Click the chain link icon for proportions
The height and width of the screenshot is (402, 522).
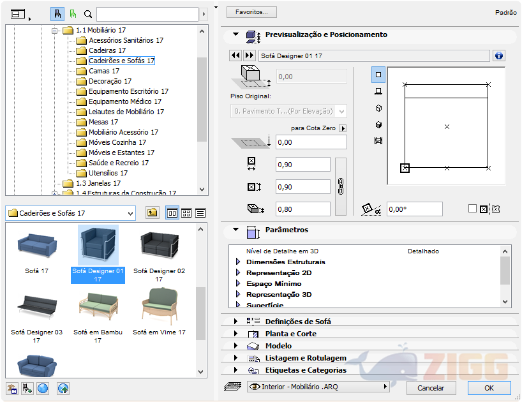pos(341,186)
